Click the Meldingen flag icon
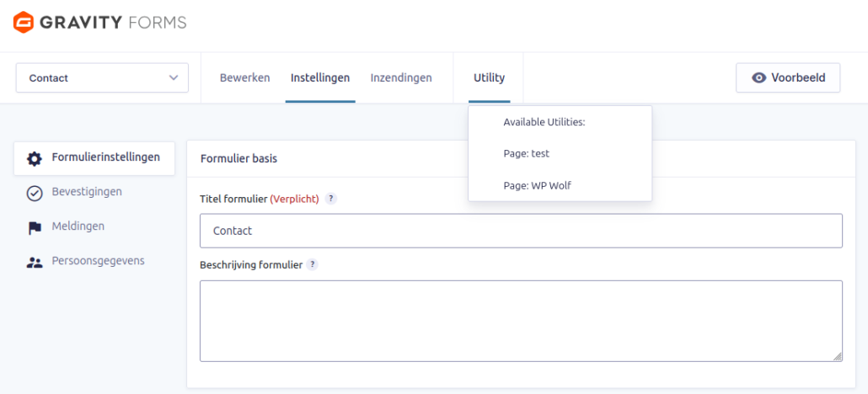The width and height of the screenshot is (868, 394). click(35, 227)
